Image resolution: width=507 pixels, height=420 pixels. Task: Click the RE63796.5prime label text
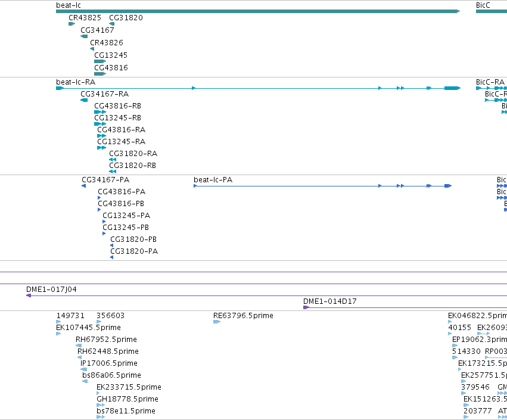pos(243,316)
